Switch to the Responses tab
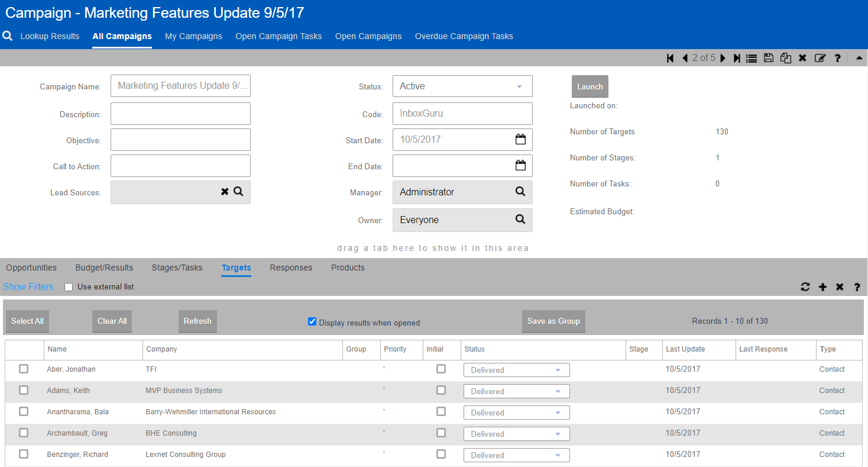Screen dimensions: 868x467 point(291,268)
